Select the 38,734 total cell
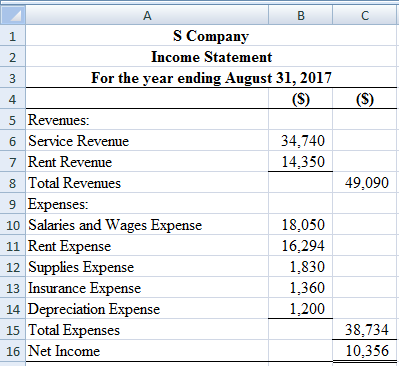 coord(365,330)
